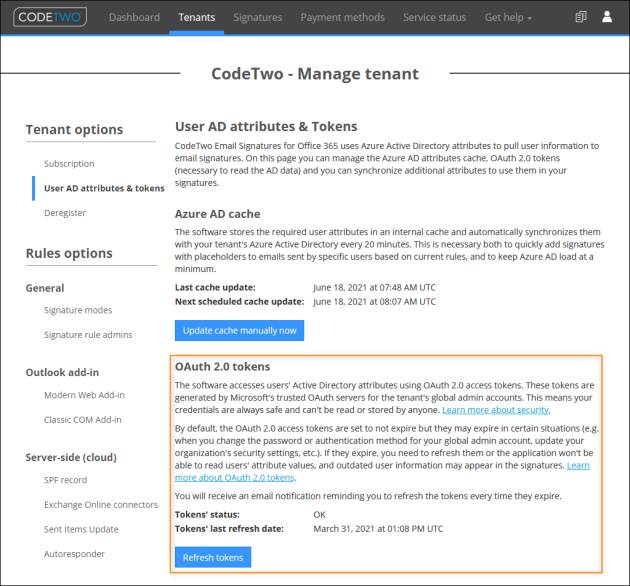The image size is (630, 586).
Task: Follow Learn more about security link
Action: pyautogui.click(x=496, y=410)
